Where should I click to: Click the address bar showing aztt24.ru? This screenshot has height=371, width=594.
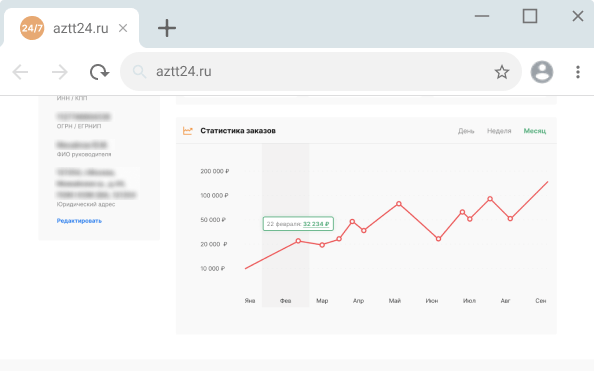coord(321,72)
